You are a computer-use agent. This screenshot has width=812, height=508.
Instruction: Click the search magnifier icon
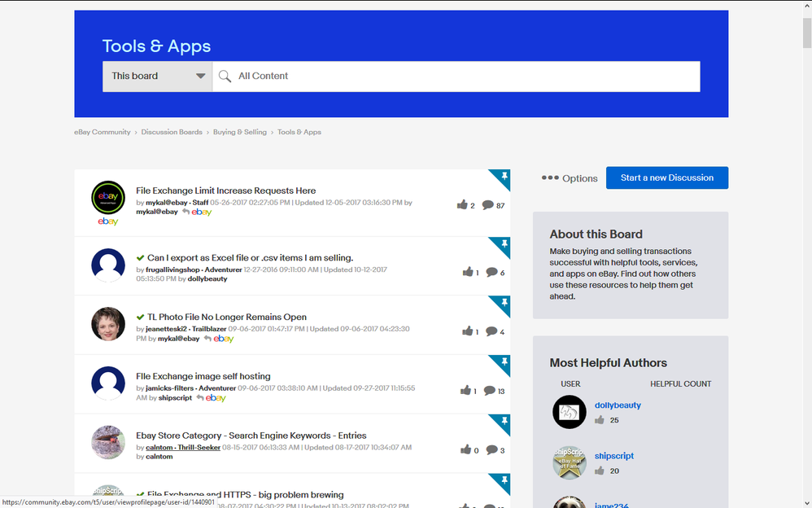pos(225,77)
